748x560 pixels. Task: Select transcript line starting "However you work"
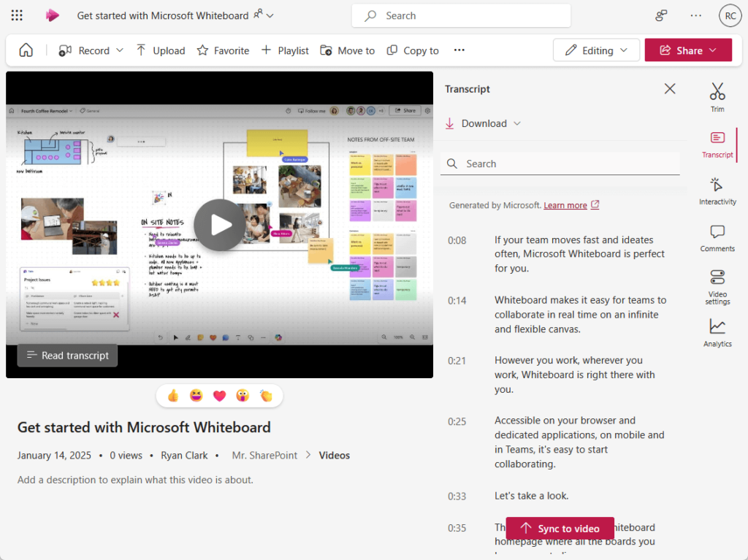575,375
